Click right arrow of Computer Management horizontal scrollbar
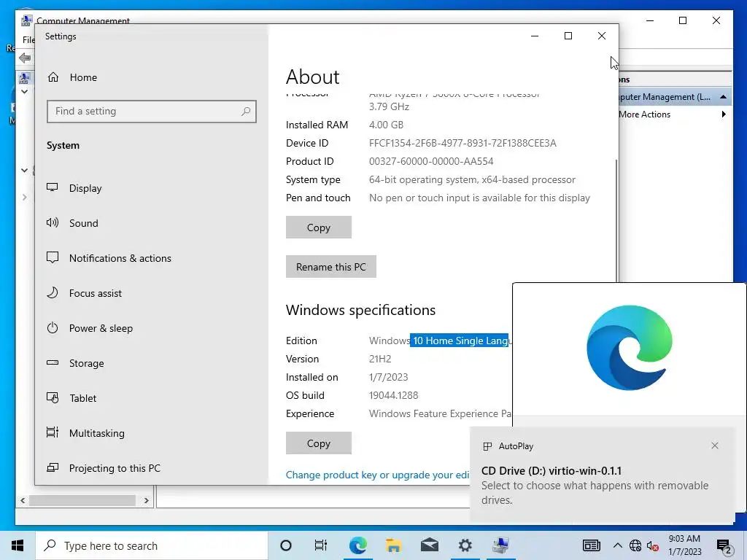This screenshot has height=560, width=747. [x=146, y=500]
